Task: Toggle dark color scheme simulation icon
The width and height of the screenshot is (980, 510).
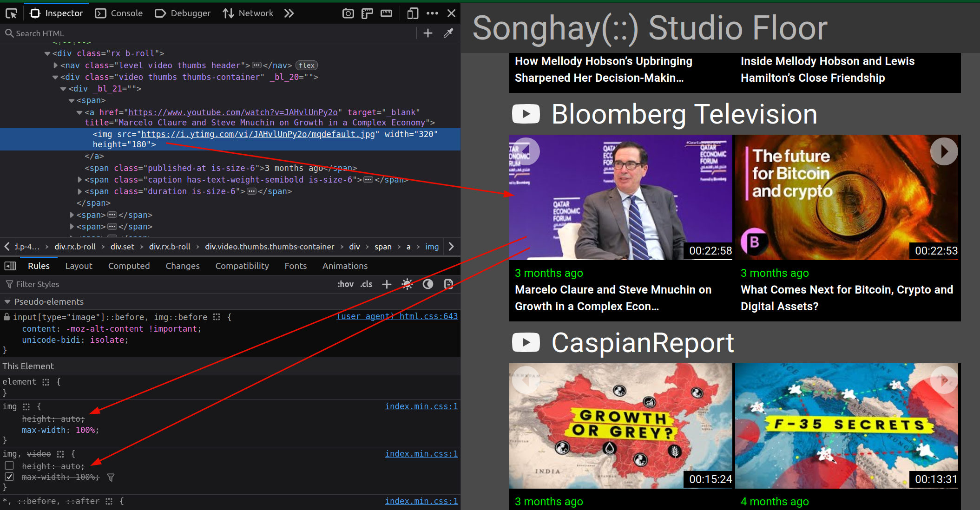Action: pyautogui.click(x=428, y=284)
